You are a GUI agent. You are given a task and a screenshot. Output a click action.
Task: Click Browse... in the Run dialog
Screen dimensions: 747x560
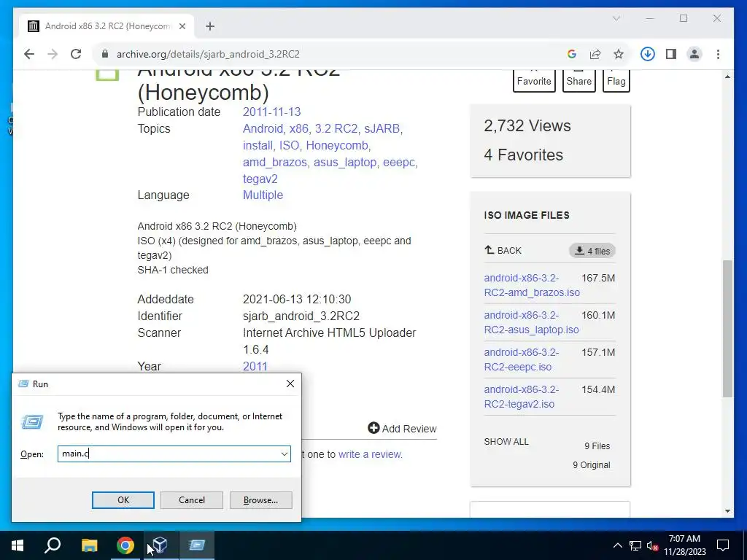[x=260, y=500]
